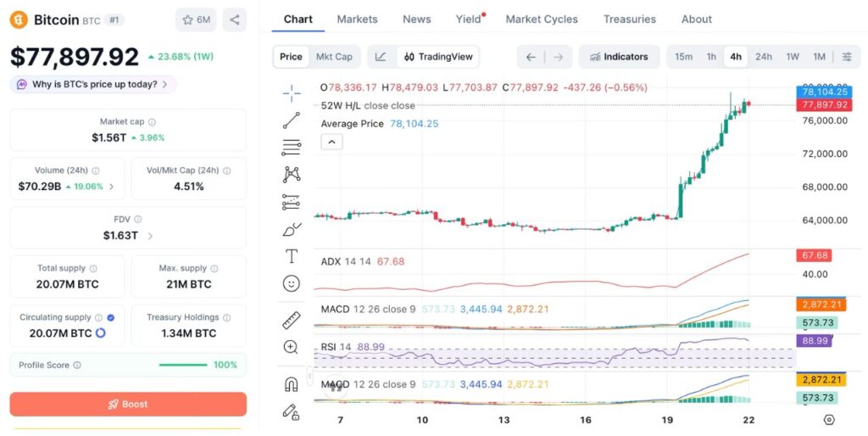Viewport: 868px width, 436px height.
Task: Click the 52W H/L close close label
Action: [368, 105]
